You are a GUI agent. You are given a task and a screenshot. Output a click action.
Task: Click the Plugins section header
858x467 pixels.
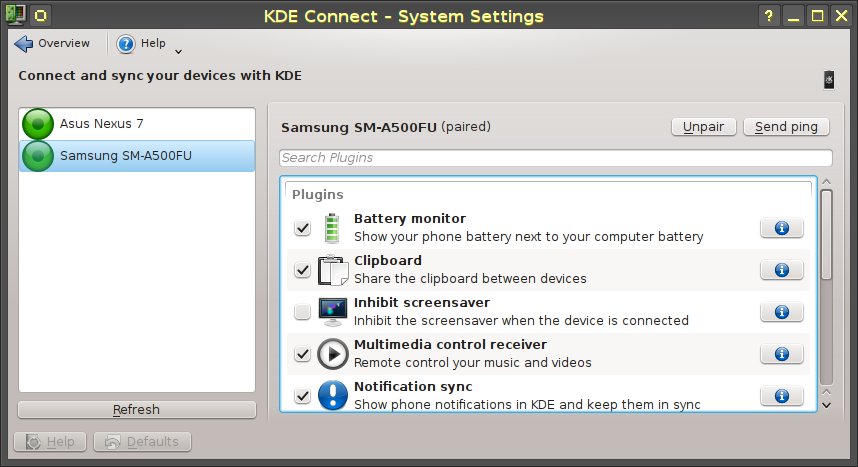click(318, 195)
